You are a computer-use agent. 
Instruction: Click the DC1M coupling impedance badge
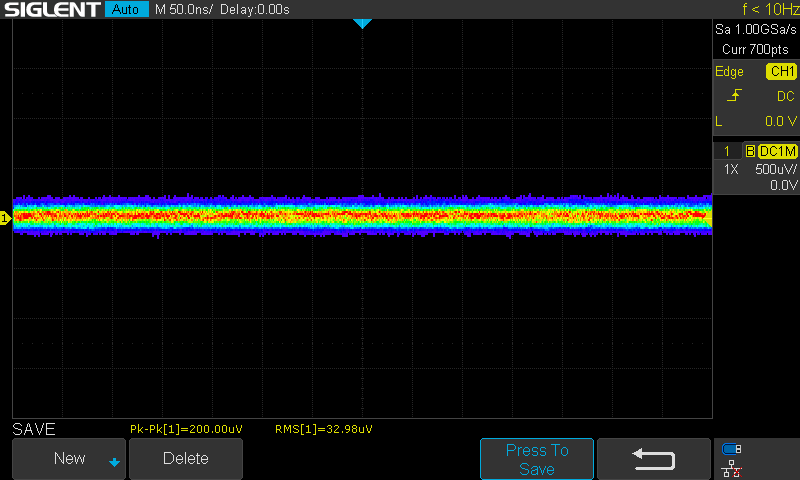click(x=778, y=151)
